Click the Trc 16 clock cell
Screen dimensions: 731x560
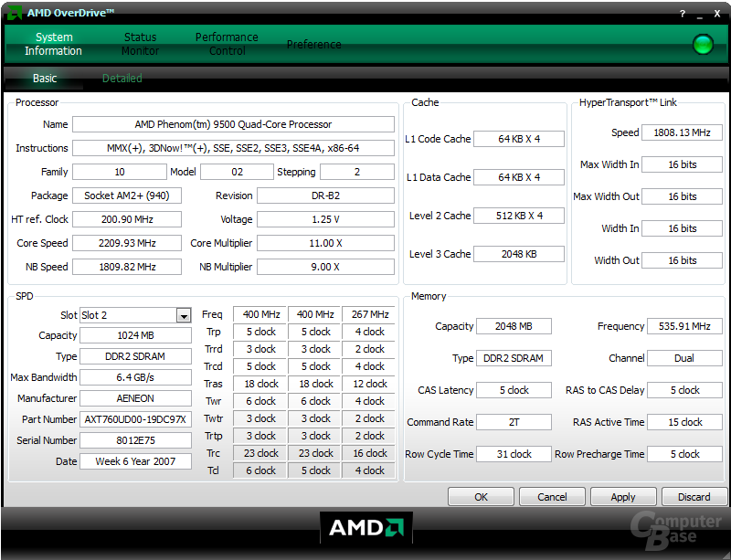coord(369,453)
